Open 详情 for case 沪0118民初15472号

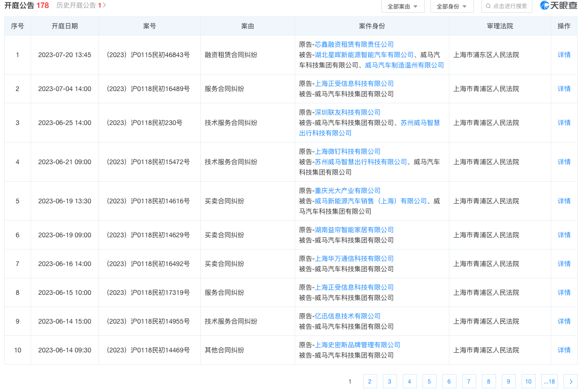[x=564, y=162]
